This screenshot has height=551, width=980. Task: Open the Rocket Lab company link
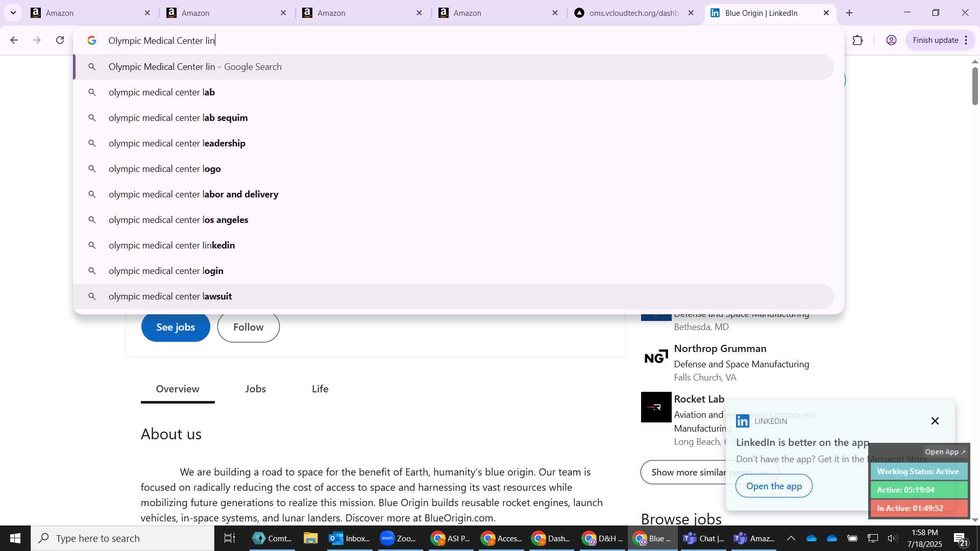pyautogui.click(x=699, y=399)
